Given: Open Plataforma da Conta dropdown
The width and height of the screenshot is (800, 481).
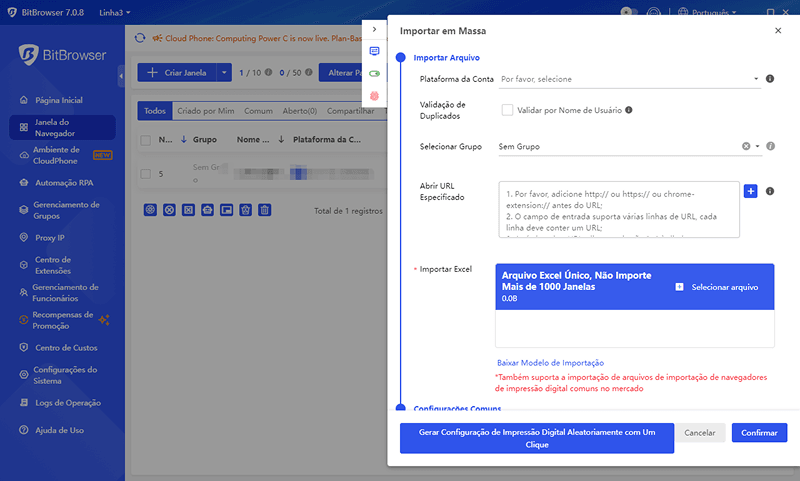Looking at the screenshot, I should [630, 78].
